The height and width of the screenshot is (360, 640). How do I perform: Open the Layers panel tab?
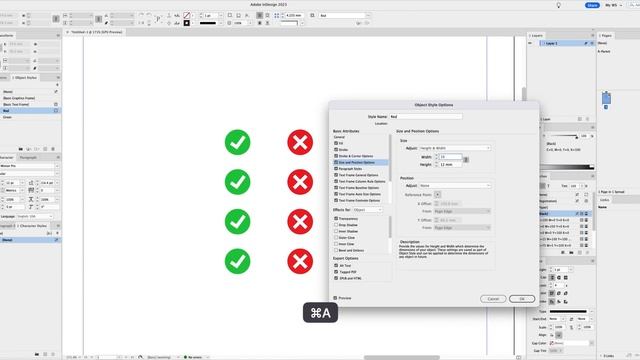click(536, 36)
